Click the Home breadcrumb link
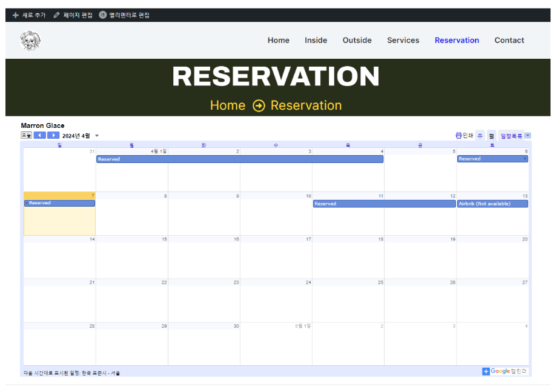The width and height of the screenshot is (559, 392). point(227,105)
